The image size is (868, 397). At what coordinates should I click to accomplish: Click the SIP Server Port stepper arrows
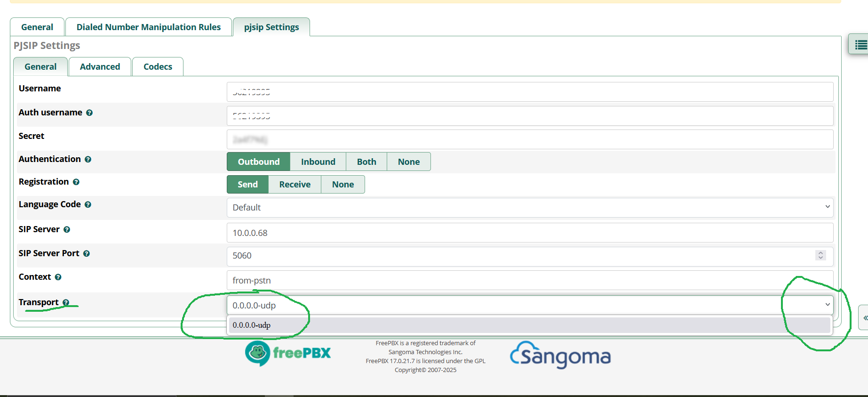pos(820,255)
